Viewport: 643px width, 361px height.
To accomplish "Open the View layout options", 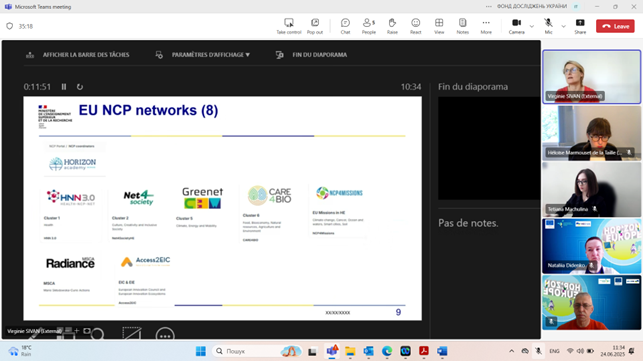I will [x=439, y=26].
